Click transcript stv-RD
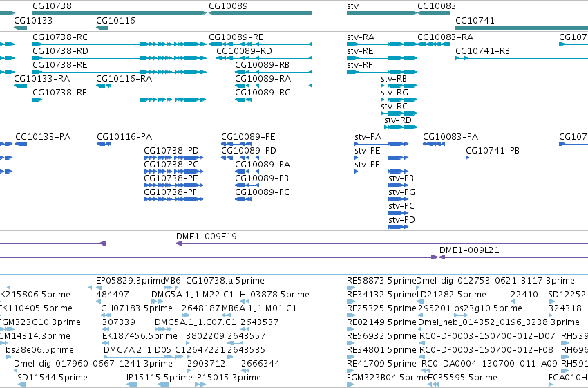 [398, 120]
